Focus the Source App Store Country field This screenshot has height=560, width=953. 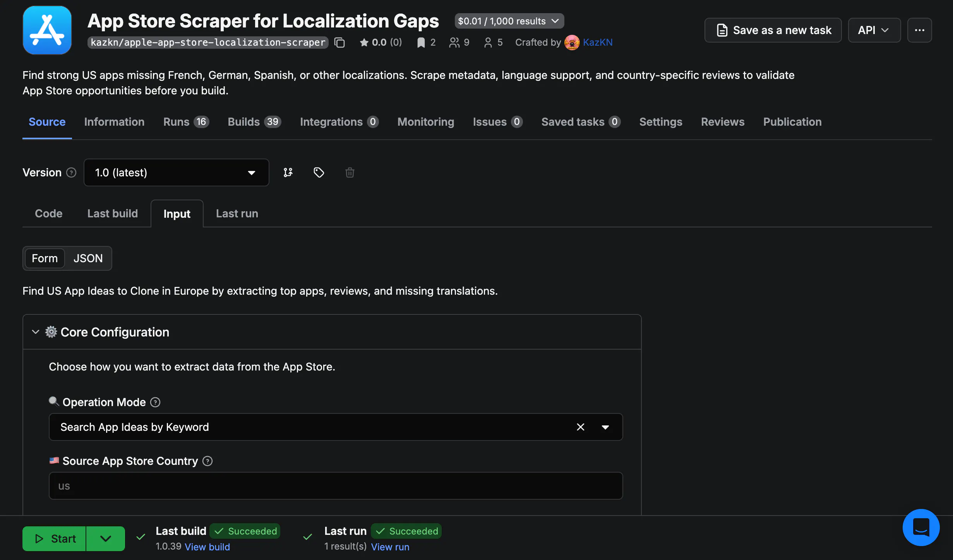pos(336,486)
